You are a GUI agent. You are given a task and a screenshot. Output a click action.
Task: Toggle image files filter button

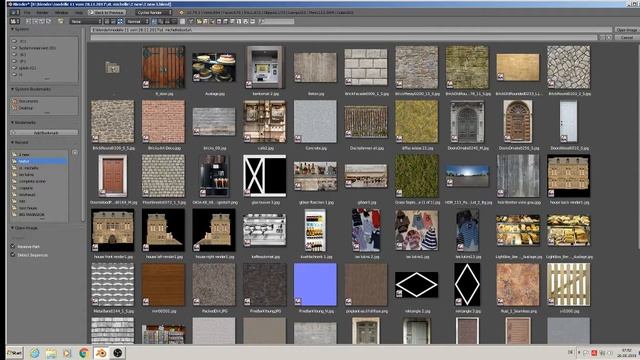tap(219, 21)
